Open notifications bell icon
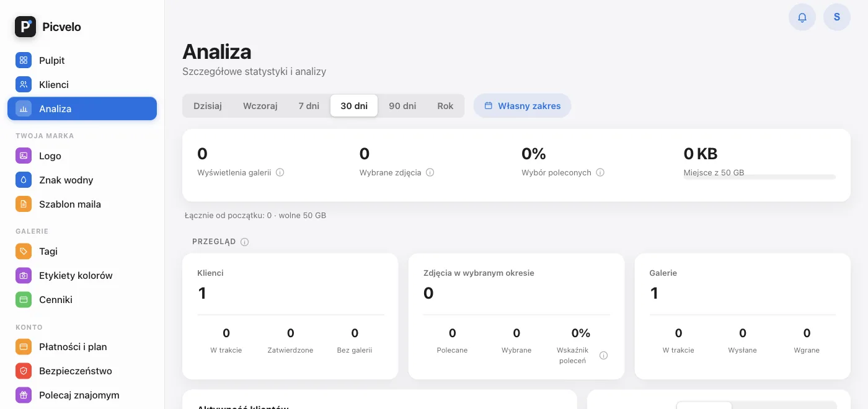The height and width of the screenshot is (409, 868). coord(802,17)
